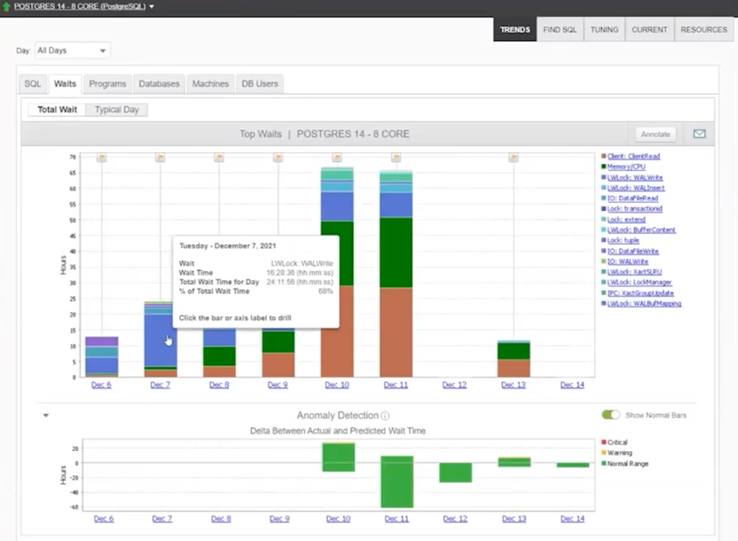Switch to the FIND SQL tab
This screenshot has width=738, height=541.
click(560, 30)
